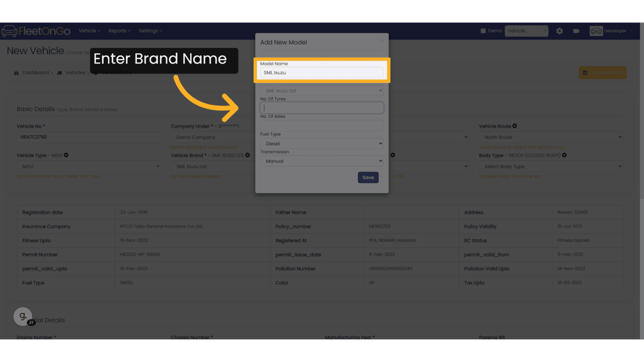Screen dimensions: 644x362
Task: Click the Address value Rewari, 123401
Action: pos(572,212)
